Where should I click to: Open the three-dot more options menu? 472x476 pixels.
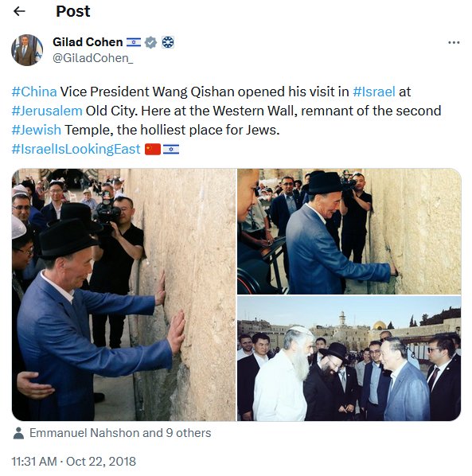[454, 42]
